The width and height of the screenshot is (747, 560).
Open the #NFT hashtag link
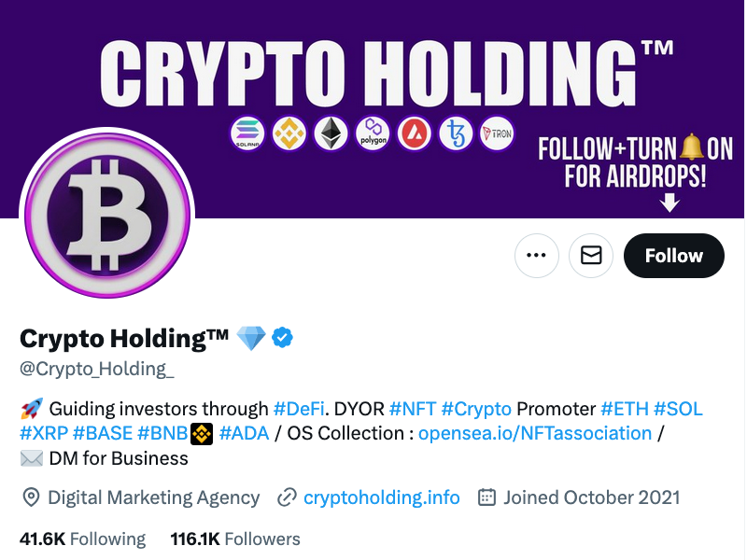pyautogui.click(x=412, y=409)
